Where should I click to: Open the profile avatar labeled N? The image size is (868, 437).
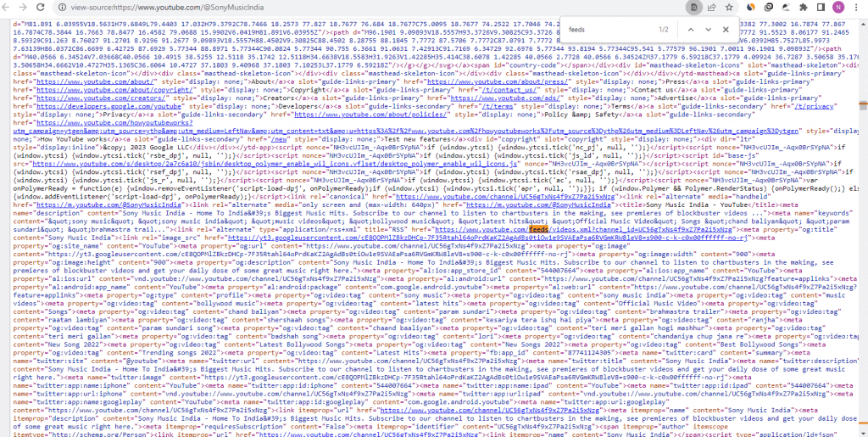click(838, 8)
